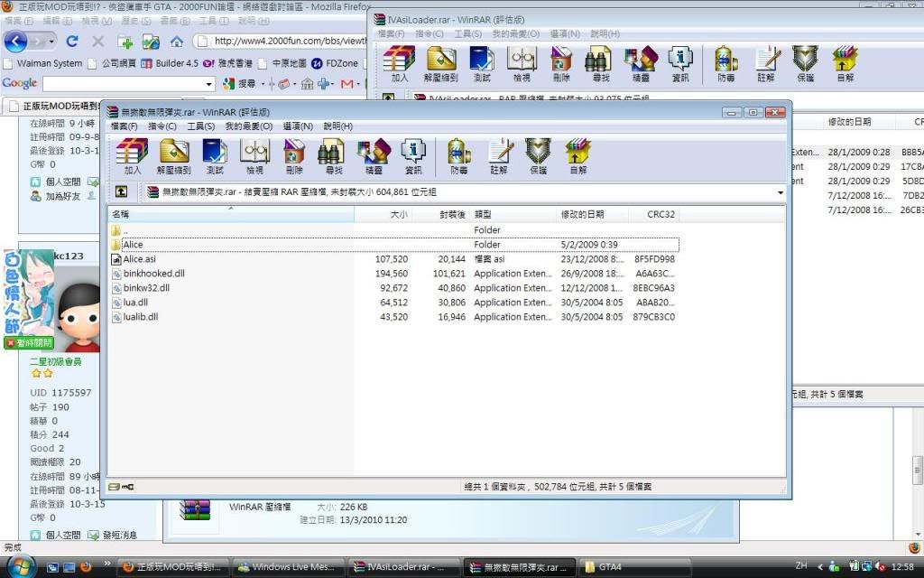The height and width of the screenshot is (578, 924).
Task: Expand the archive path dropdown arrow
Action: coord(780,191)
